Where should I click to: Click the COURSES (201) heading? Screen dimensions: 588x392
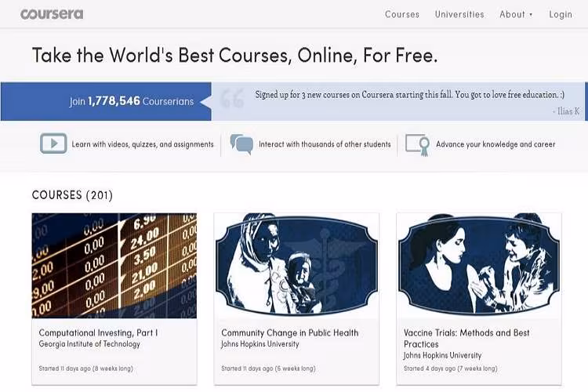click(72, 195)
